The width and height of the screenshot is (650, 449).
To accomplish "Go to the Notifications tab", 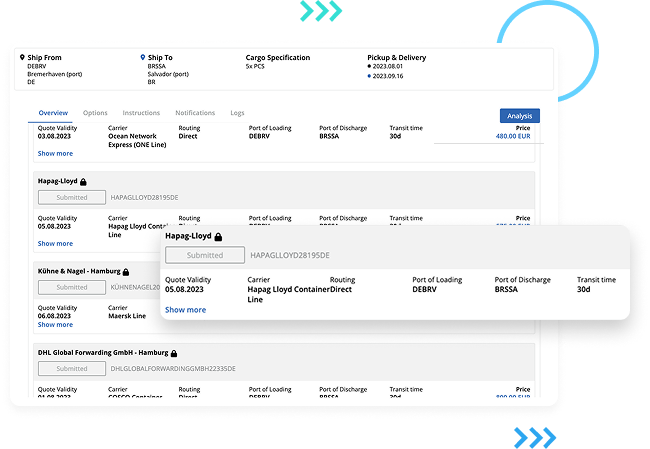I will [x=195, y=113].
